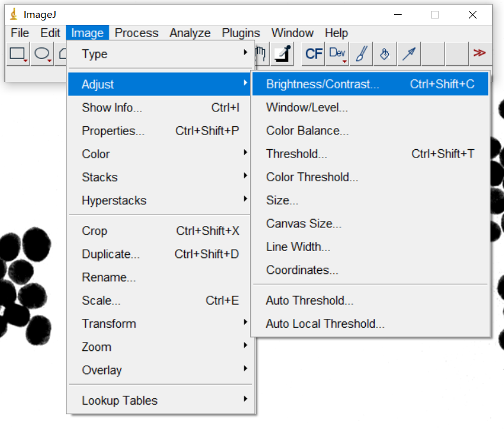Choose Threshold... in the Adjust submenu
Image resolution: width=504 pixels, height=429 pixels.
click(297, 154)
